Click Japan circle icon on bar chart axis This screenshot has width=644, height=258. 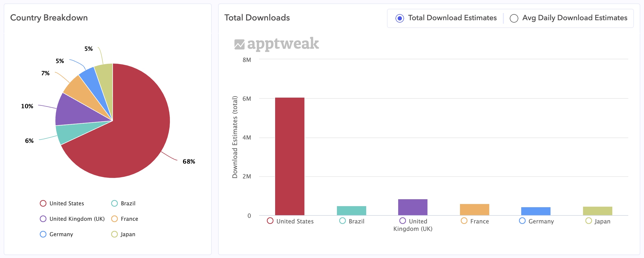point(589,221)
